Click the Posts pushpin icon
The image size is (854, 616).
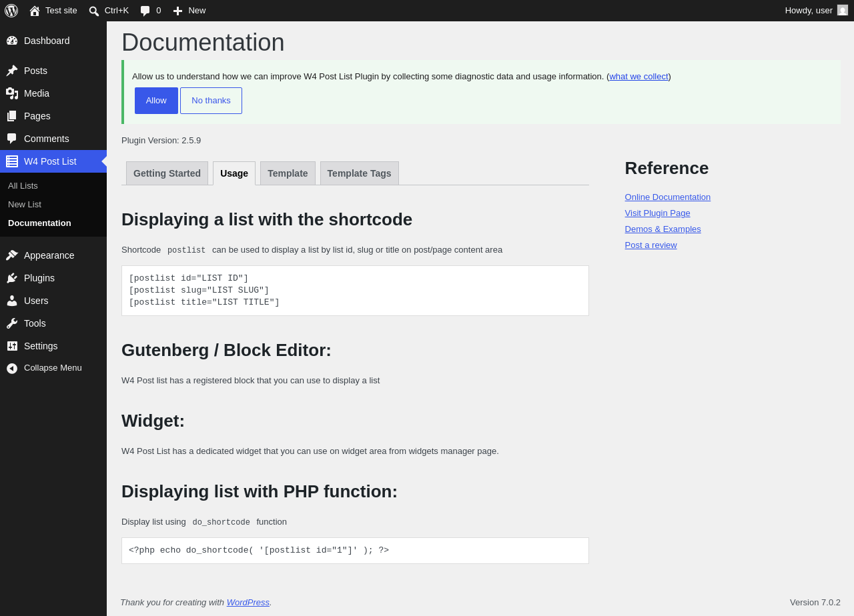pos(12,71)
